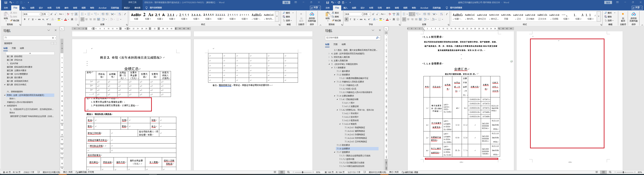This screenshot has height=175, width=644.
Task: Click the Undo arrow in the left window's title bar
Action: pos(11,3)
